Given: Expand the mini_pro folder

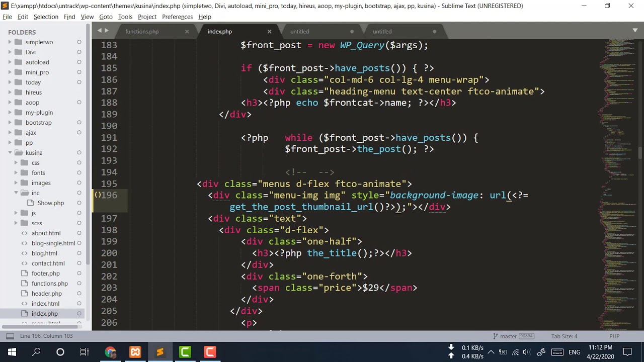Looking at the screenshot, I should click(x=10, y=72).
